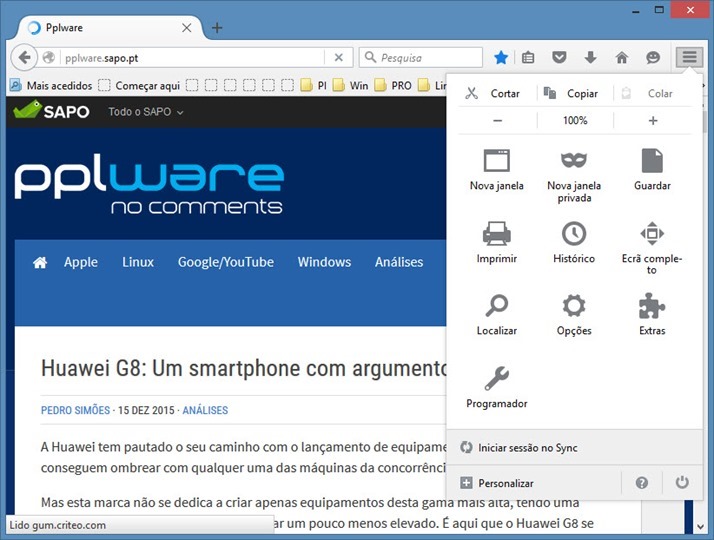The image size is (714, 540).
Task: Click the Pocket icon in toolbar
Action: click(559, 57)
